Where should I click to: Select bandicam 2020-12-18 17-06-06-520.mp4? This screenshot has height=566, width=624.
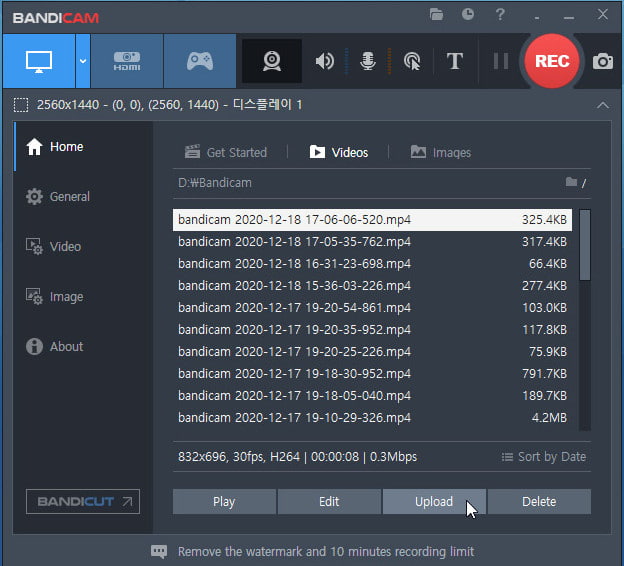click(372, 220)
